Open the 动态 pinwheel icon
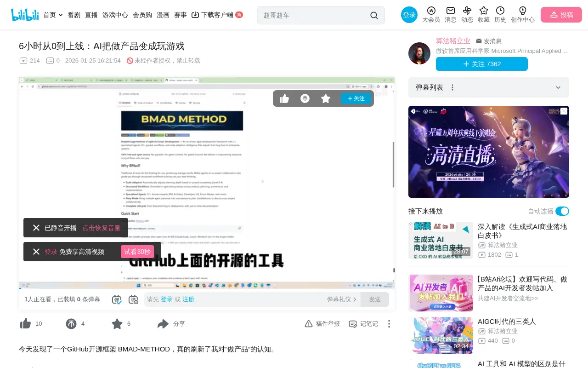The image size is (588, 368). [x=467, y=11]
